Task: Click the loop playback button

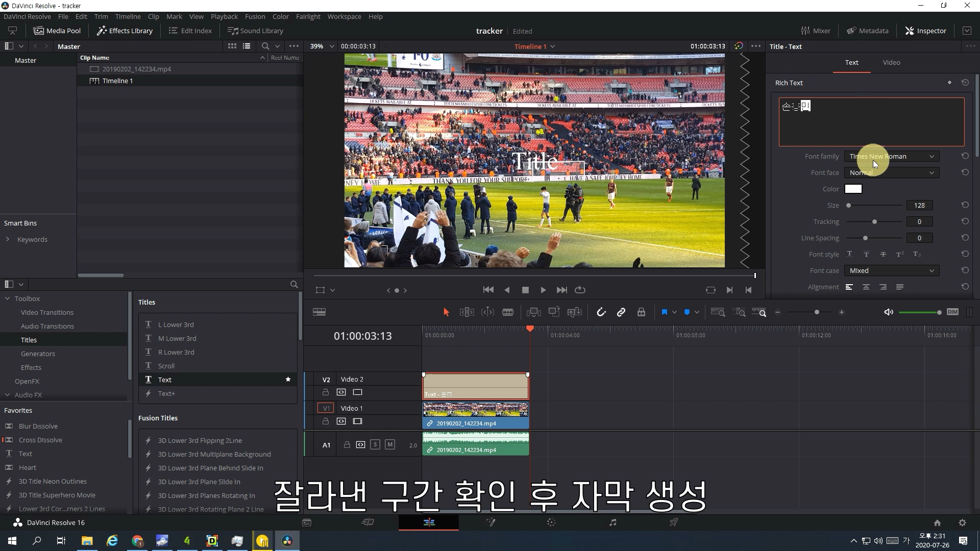Action: coord(580,290)
